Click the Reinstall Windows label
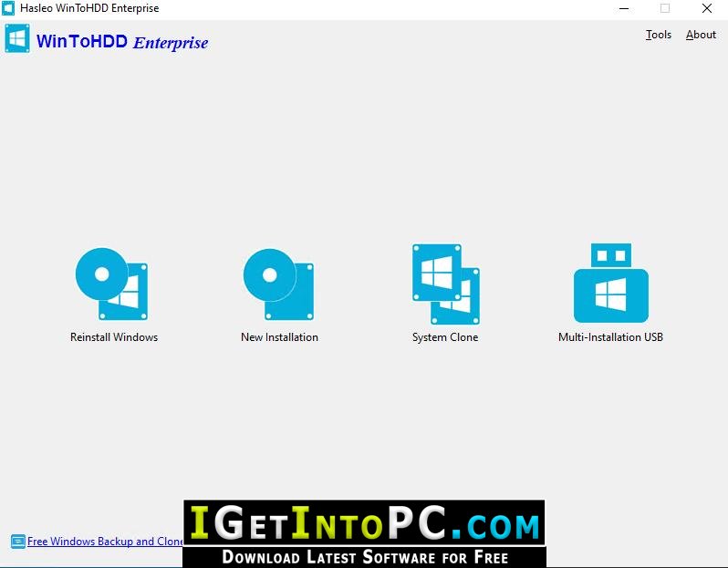728x568 pixels. (x=114, y=337)
